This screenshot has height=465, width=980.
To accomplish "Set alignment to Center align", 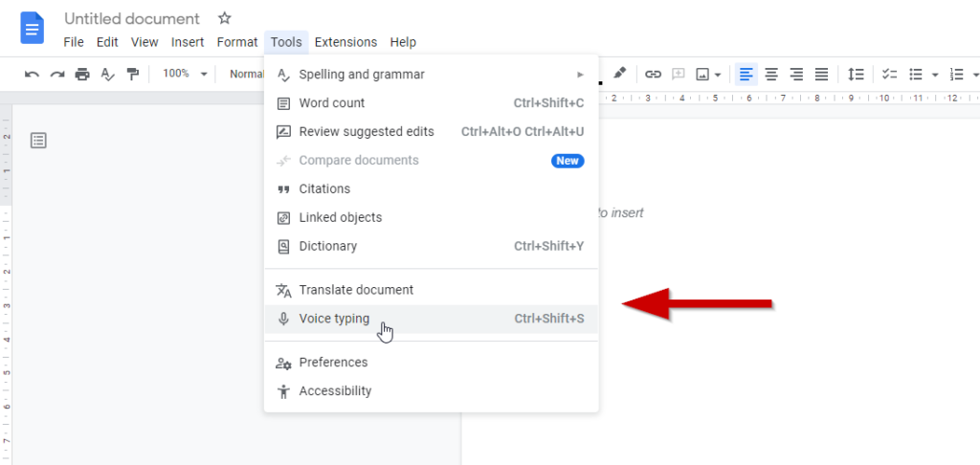I will pos(772,75).
